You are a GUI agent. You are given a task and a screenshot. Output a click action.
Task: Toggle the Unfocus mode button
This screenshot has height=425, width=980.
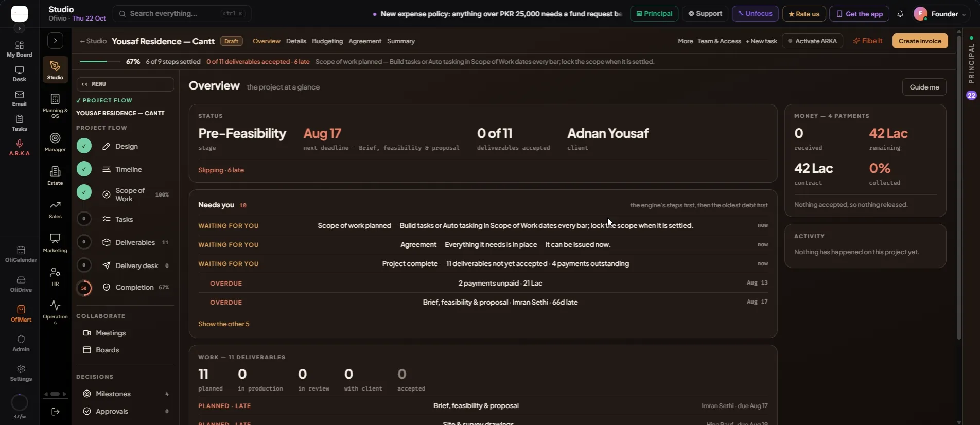tap(755, 14)
